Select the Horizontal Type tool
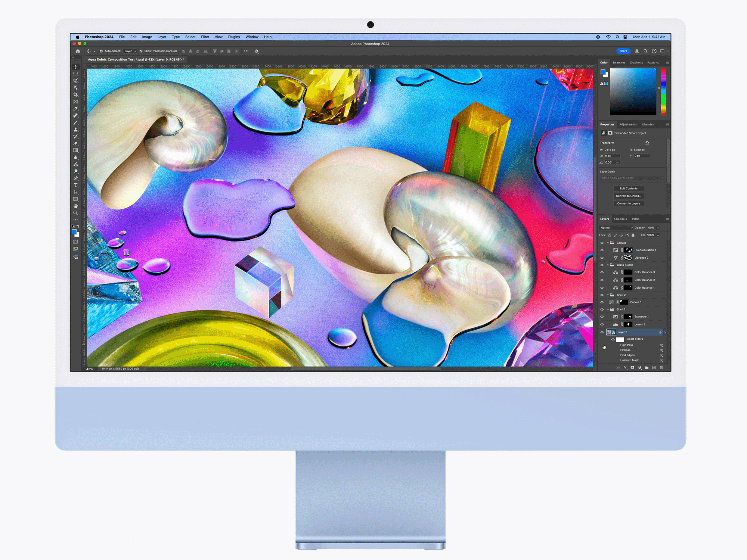The height and width of the screenshot is (560, 747). [75, 185]
